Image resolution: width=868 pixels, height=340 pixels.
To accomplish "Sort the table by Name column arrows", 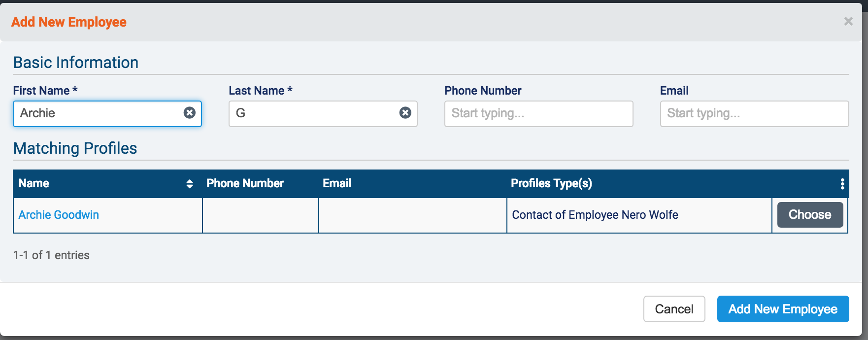I will point(190,184).
